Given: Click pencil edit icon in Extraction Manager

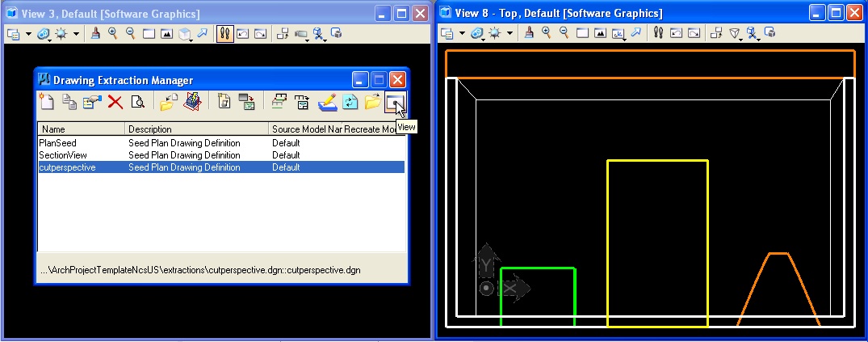Looking at the screenshot, I should point(328,102).
